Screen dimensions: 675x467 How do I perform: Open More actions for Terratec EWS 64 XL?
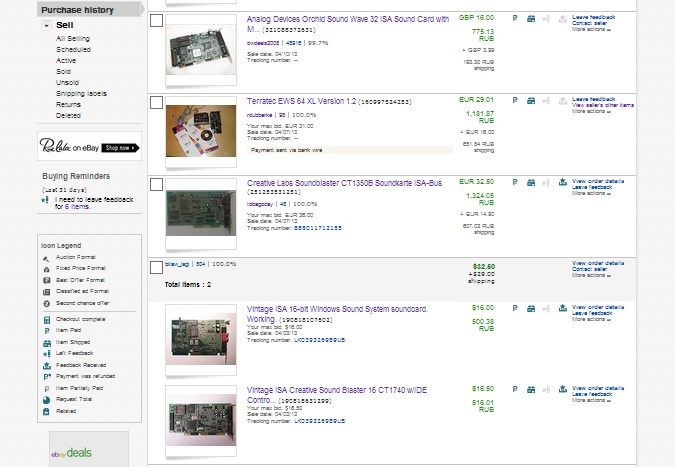(591, 111)
